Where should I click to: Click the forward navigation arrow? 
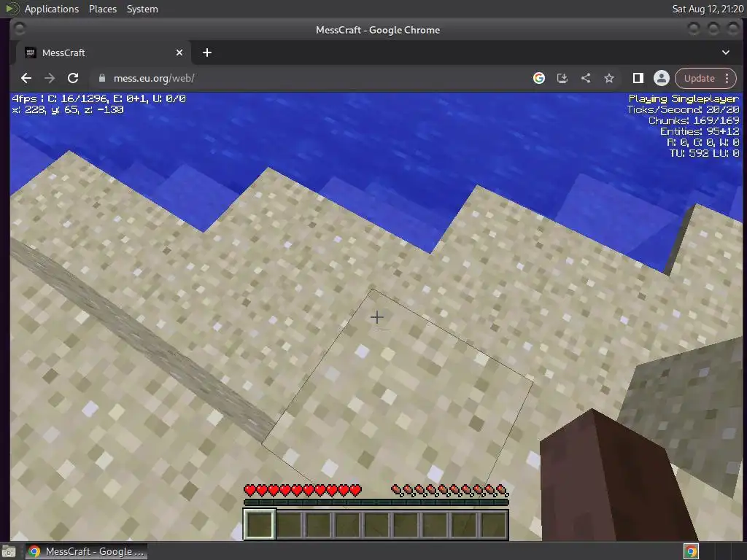(x=50, y=78)
